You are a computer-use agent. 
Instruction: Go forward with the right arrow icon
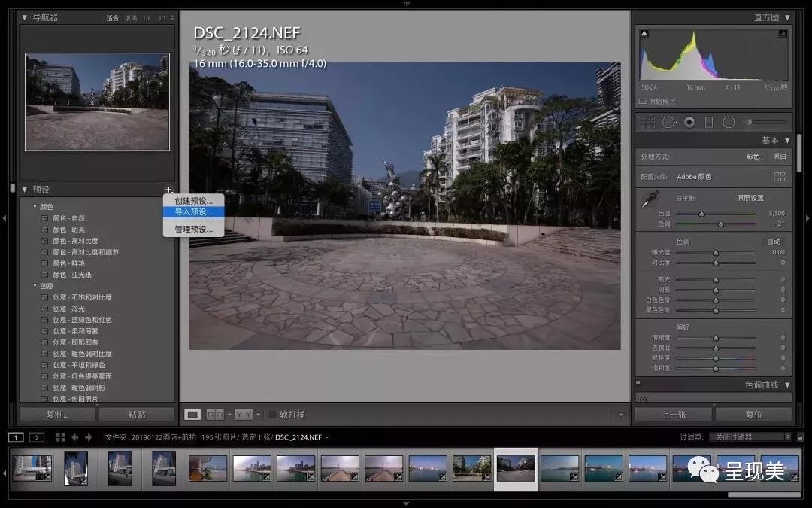(89, 437)
